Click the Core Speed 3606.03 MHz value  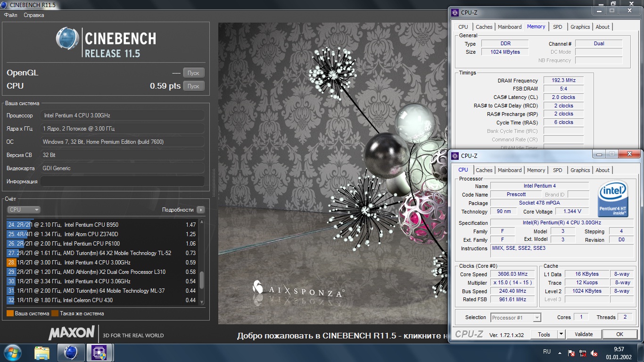tap(513, 274)
